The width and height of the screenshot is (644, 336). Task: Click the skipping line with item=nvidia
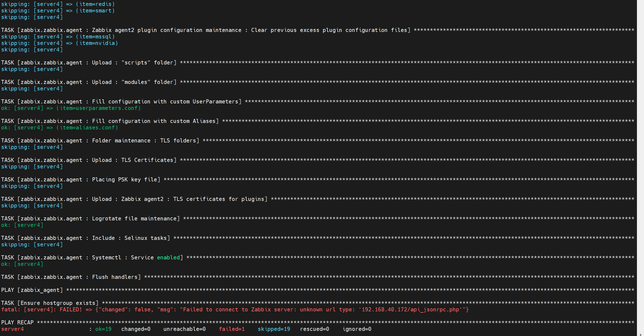coord(60,43)
